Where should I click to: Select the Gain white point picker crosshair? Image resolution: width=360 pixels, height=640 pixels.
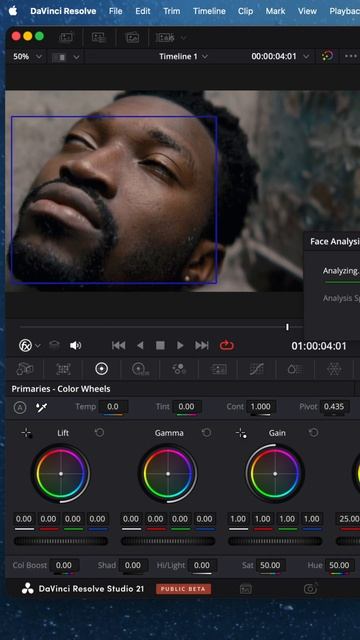241,433
